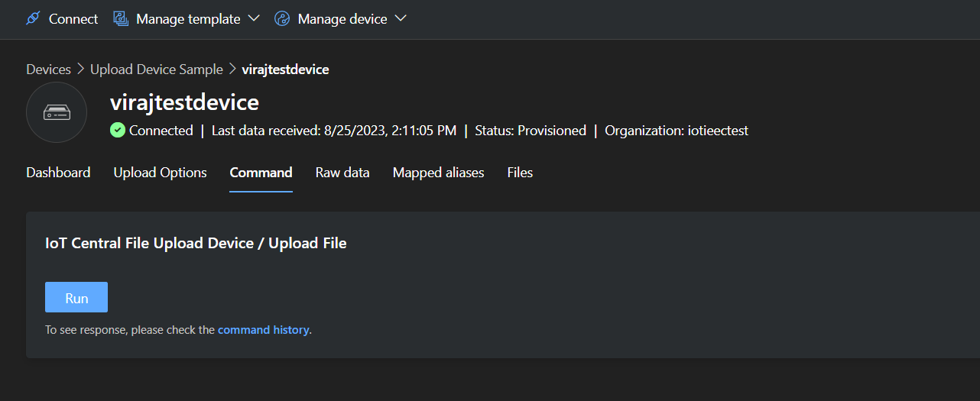This screenshot has height=401, width=980.
Task: Click the Connected status text
Action: 161,131
